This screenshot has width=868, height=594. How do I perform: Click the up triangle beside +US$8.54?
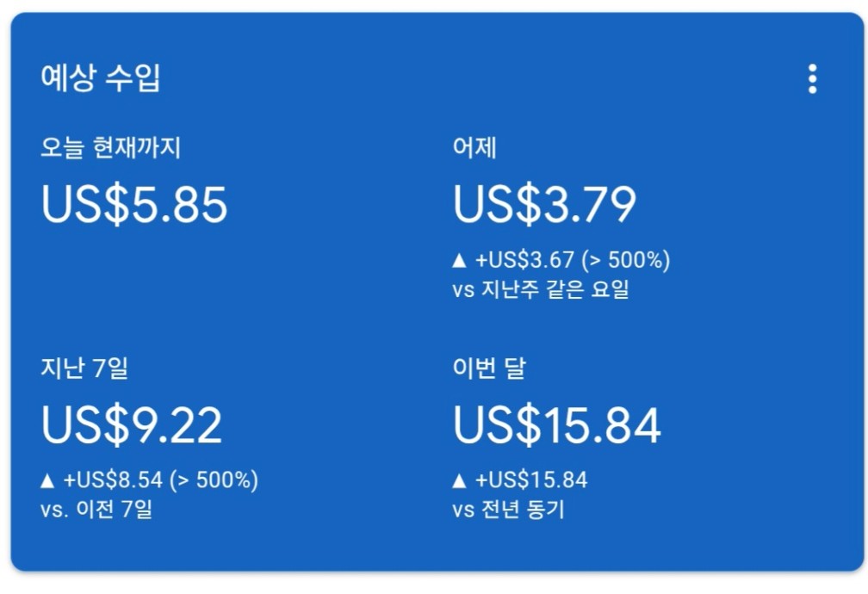[47, 480]
